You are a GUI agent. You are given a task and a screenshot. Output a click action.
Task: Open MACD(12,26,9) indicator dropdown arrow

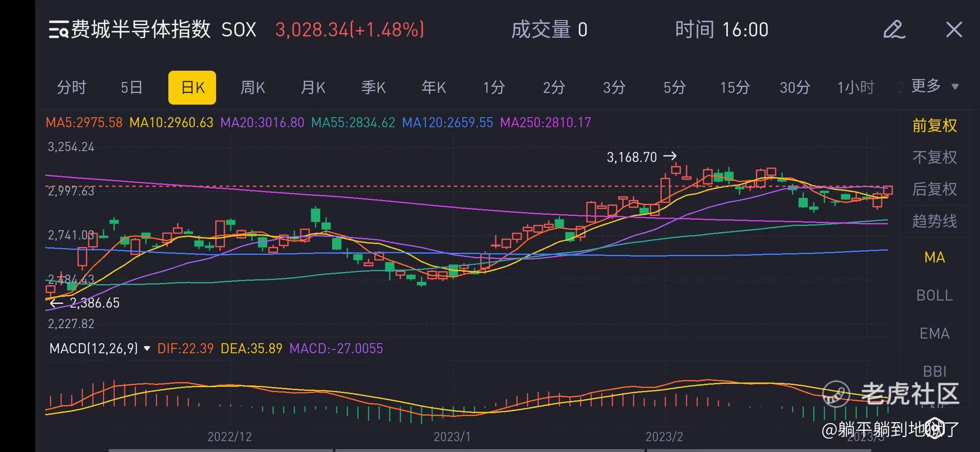147,348
